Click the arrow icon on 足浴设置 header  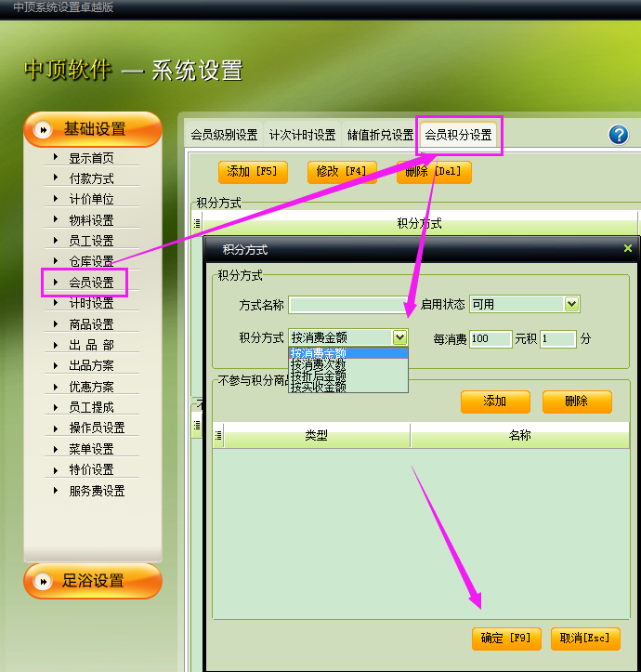(x=44, y=582)
